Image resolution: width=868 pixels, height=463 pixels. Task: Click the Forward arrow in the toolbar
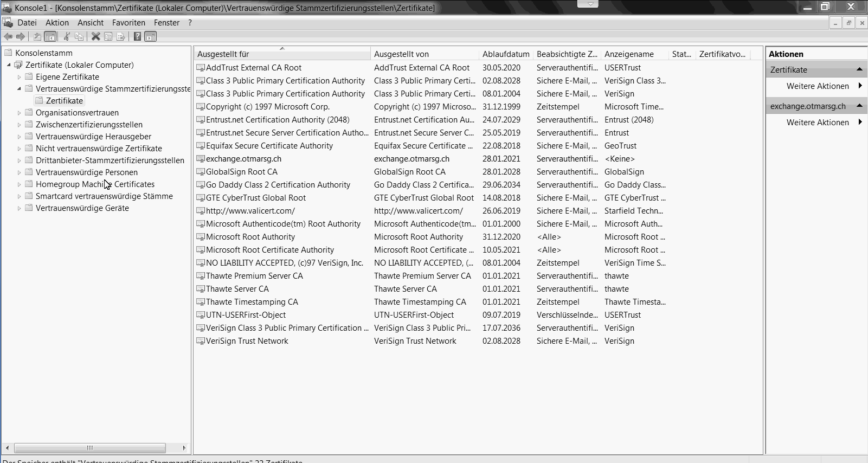click(x=21, y=36)
